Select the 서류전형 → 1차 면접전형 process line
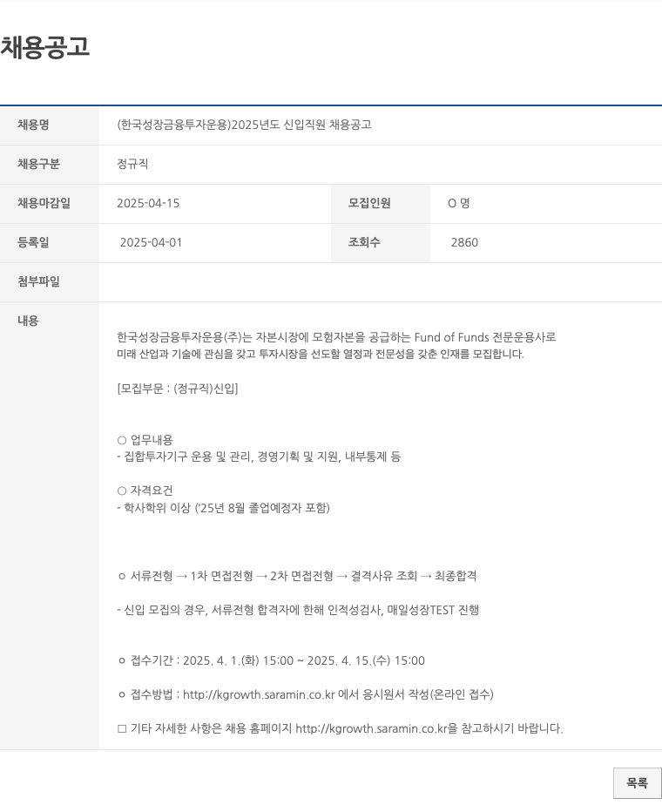662x812 pixels. [297, 576]
